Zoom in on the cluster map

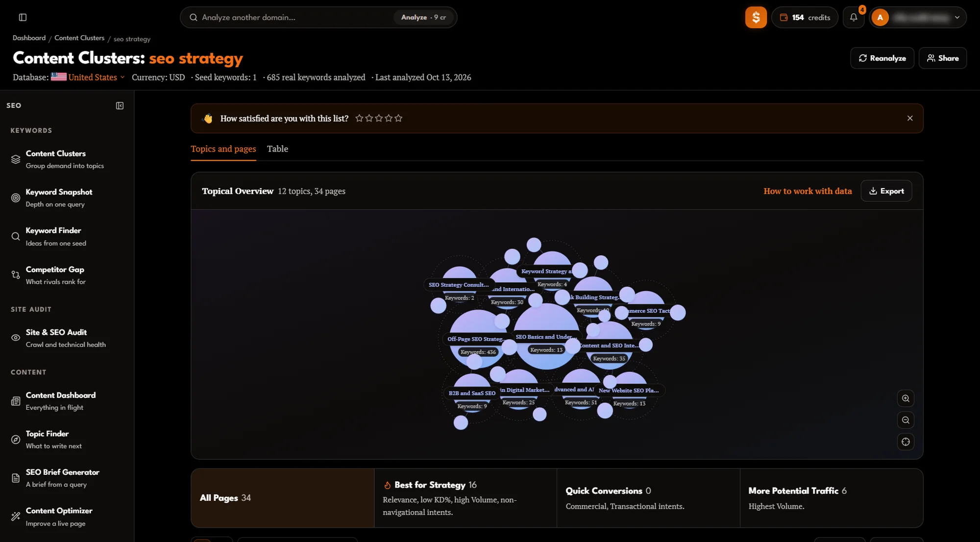(x=906, y=399)
